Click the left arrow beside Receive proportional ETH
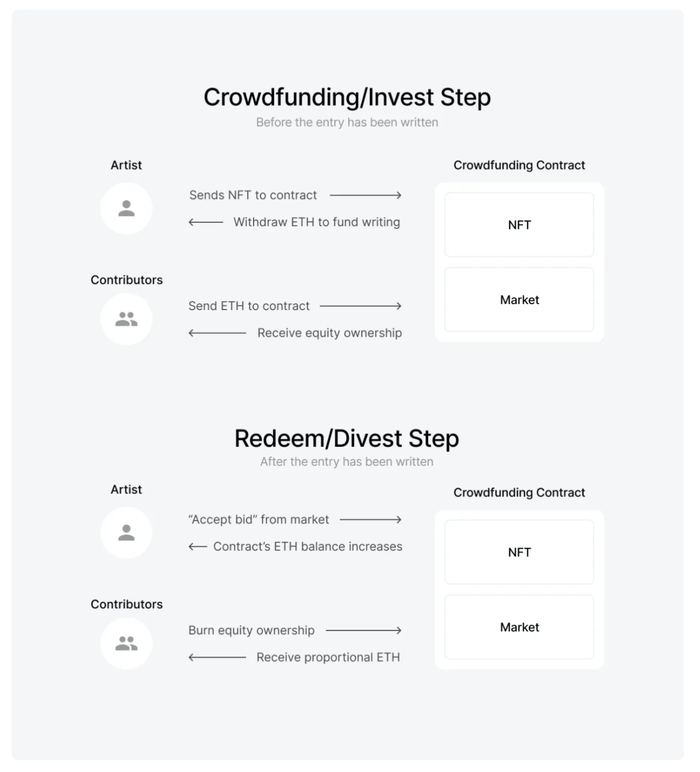700x772 pixels. click(217, 658)
